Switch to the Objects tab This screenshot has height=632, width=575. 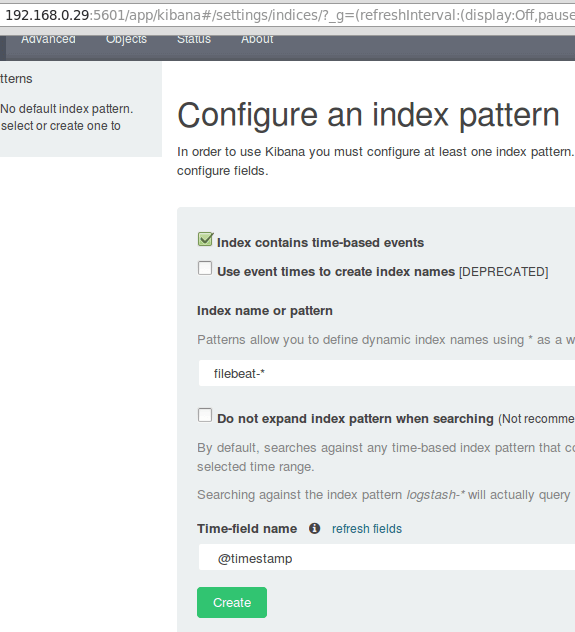click(x=126, y=40)
